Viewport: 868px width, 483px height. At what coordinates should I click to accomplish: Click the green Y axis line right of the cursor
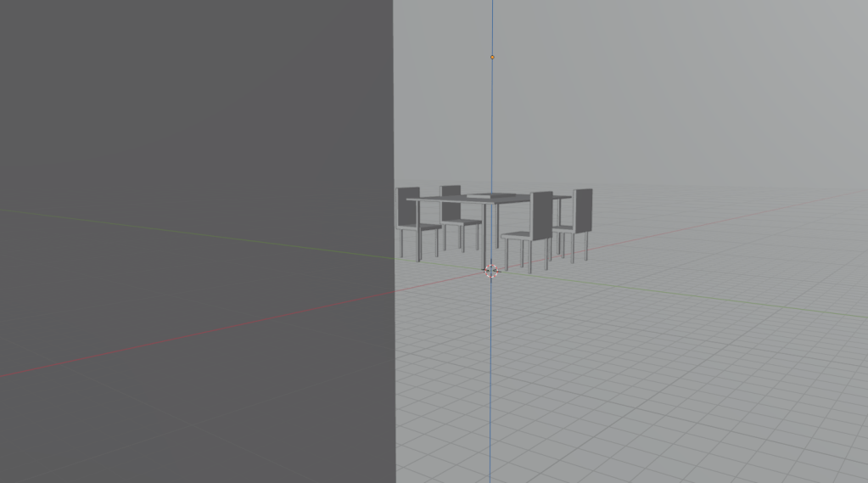(679, 294)
